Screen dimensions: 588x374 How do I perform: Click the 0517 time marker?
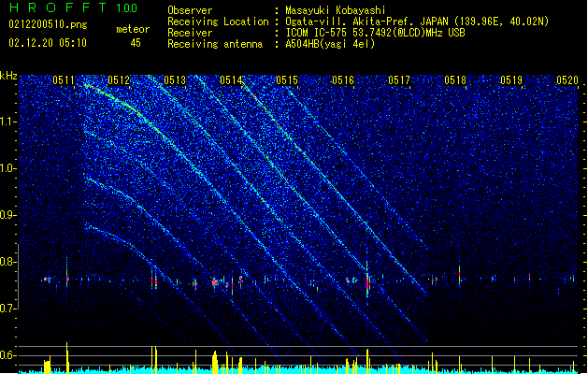[399, 80]
